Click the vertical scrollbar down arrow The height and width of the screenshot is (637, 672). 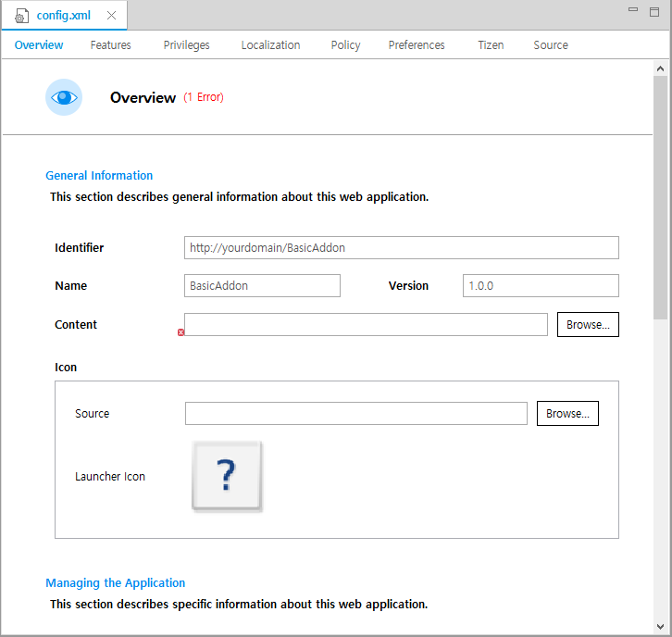pos(661,627)
